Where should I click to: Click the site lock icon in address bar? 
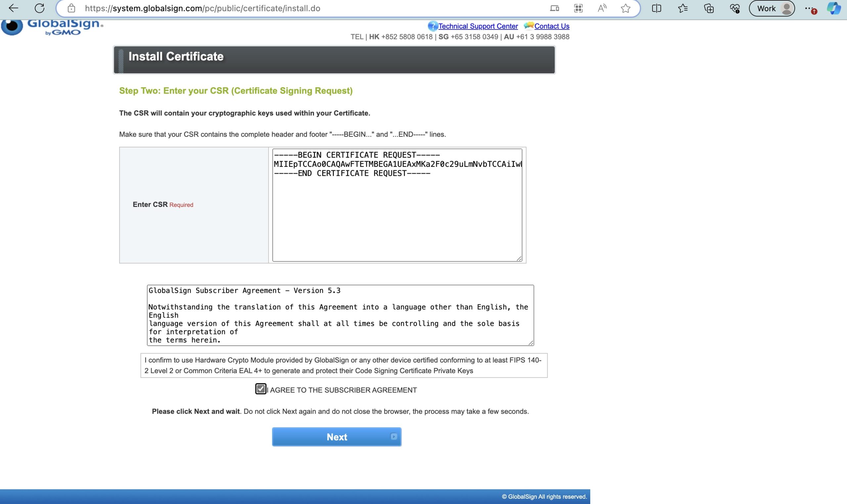coord(71,8)
